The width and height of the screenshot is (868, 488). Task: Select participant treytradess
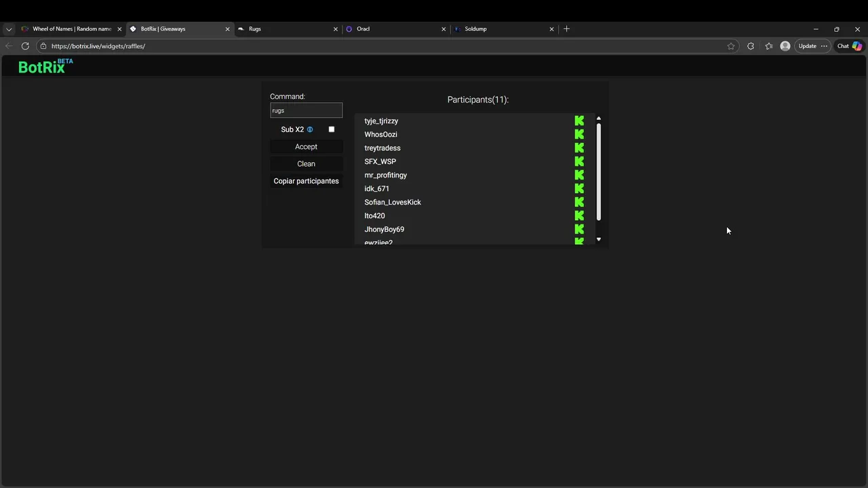pos(382,148)
